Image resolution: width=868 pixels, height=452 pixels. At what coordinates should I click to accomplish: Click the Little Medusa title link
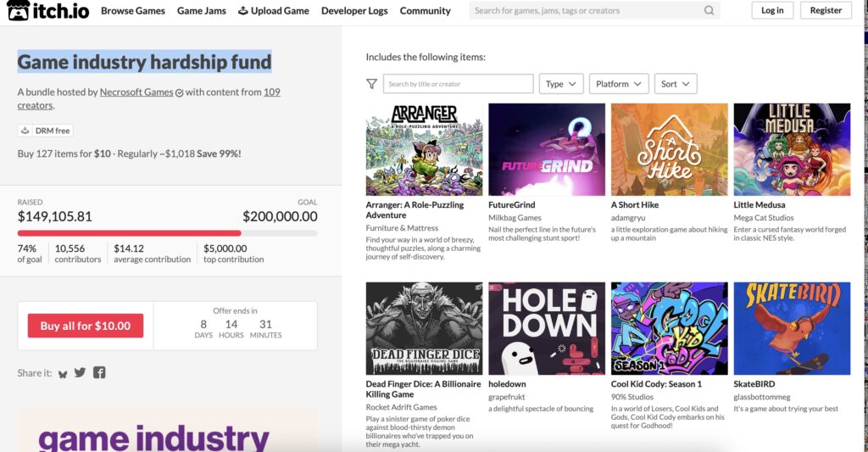[759, 205]
